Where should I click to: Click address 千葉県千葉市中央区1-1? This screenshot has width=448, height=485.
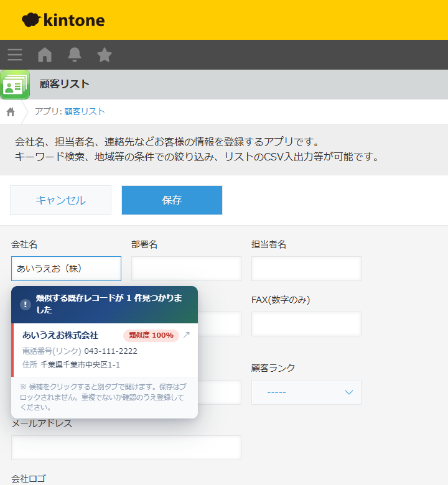coord(80,364)
